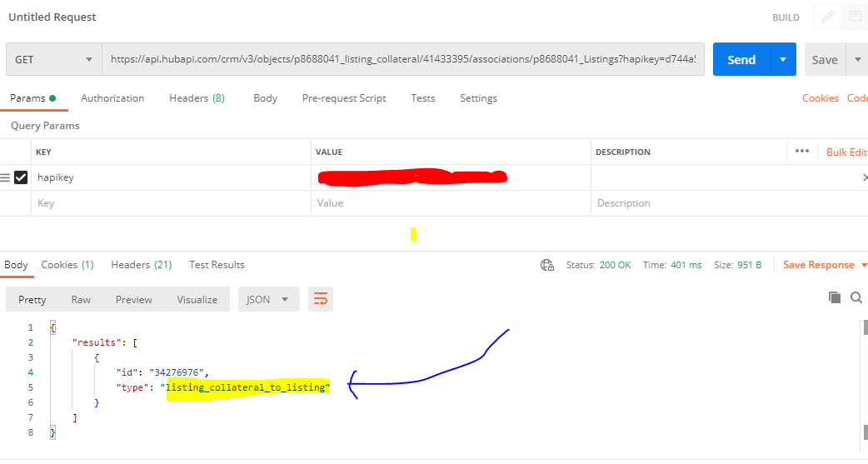Grab the drag handle on hapikey row
The height and width of the screenshot is (464, 868).
point(5,177)
